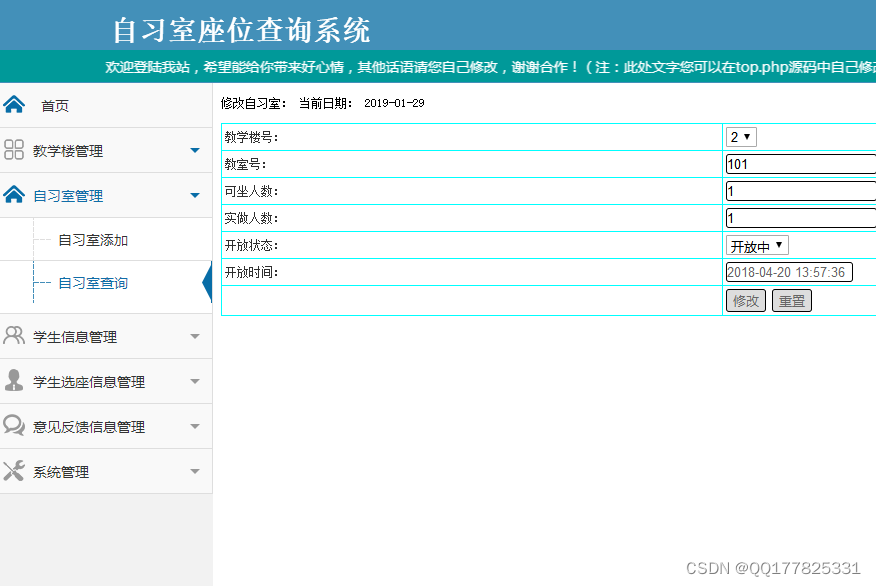Open the 学生选座信息管理 menu section
The image size is (876, 586).
pos(106,382)
